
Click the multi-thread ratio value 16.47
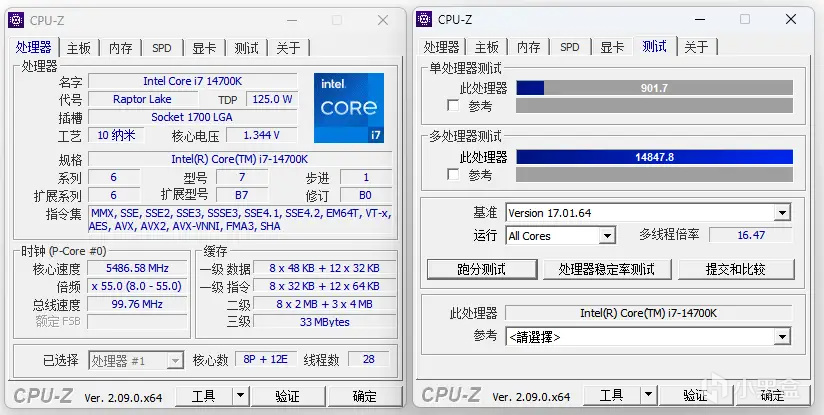pos(751,235)
